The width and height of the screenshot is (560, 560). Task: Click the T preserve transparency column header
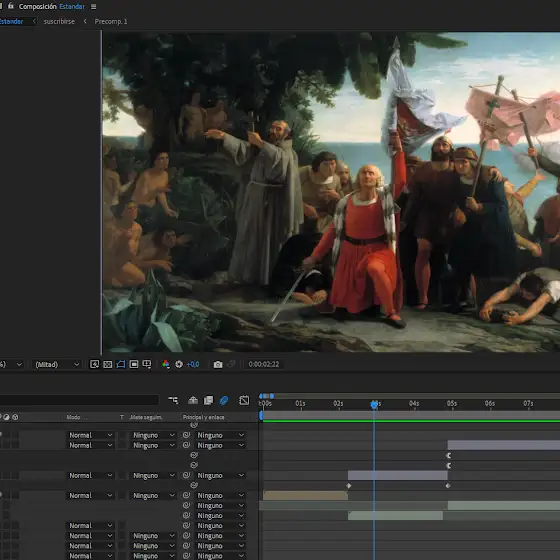click(x=122, y=417)
